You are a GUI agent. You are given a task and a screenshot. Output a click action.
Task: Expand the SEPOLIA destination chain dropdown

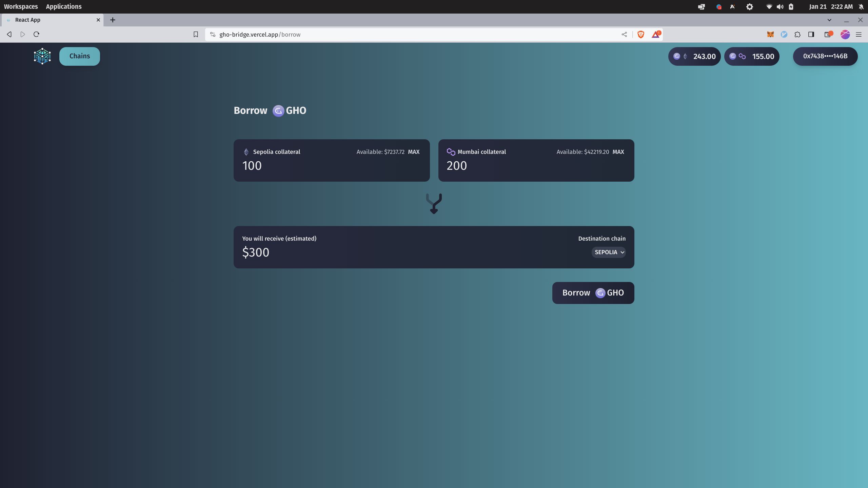609,252
